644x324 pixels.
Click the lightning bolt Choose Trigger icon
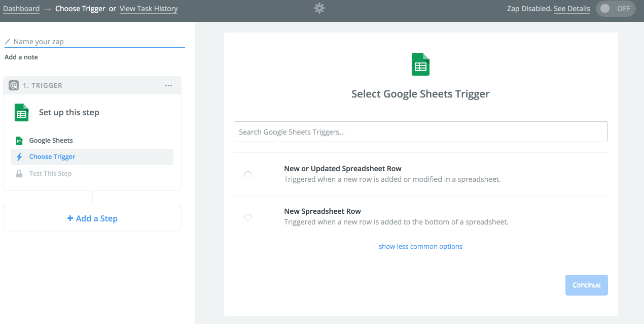pos(19,157)
